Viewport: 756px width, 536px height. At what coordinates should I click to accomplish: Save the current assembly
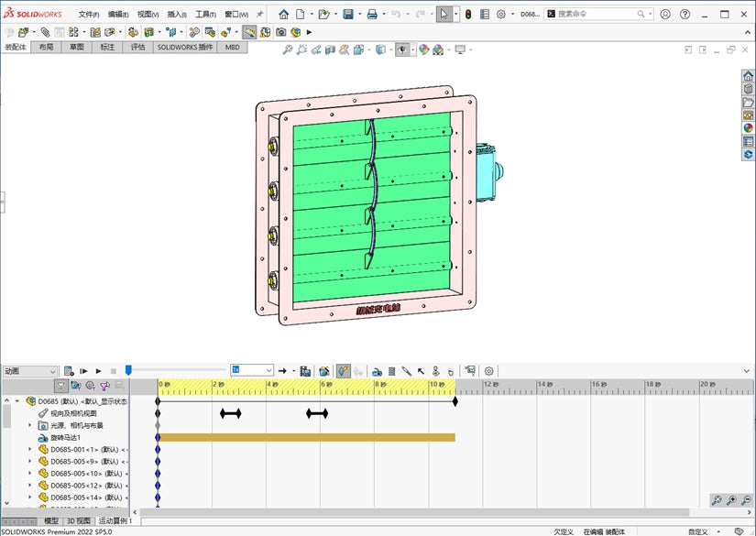point(348,15)
